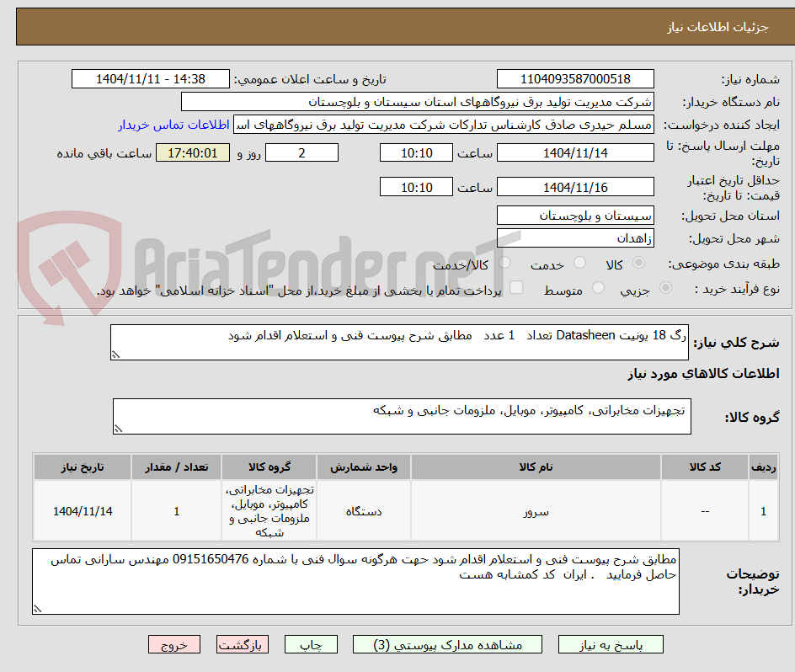The image size is (795, 672).
Task: Click the دستگاه unit cell
Action: pos(364,511)
